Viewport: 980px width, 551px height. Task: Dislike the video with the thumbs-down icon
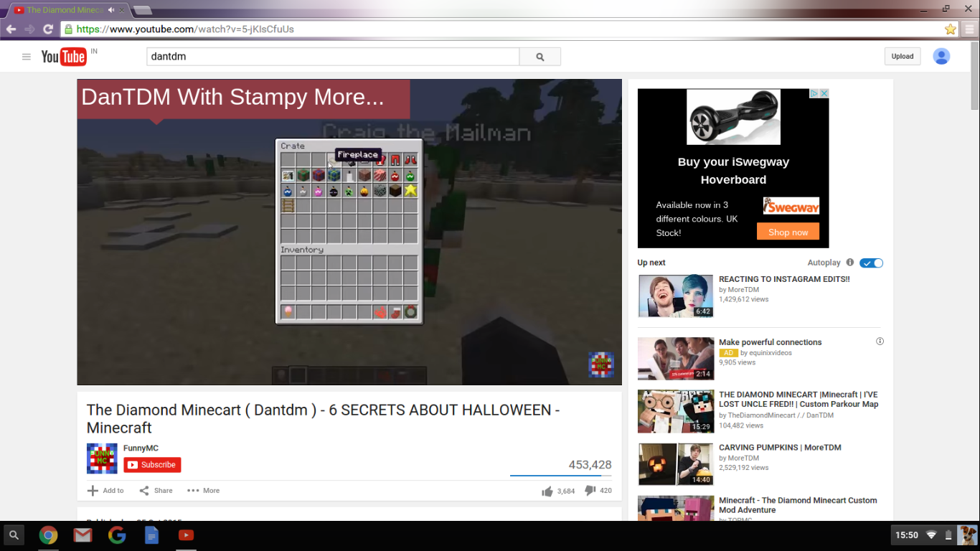(x=590, y=491)
